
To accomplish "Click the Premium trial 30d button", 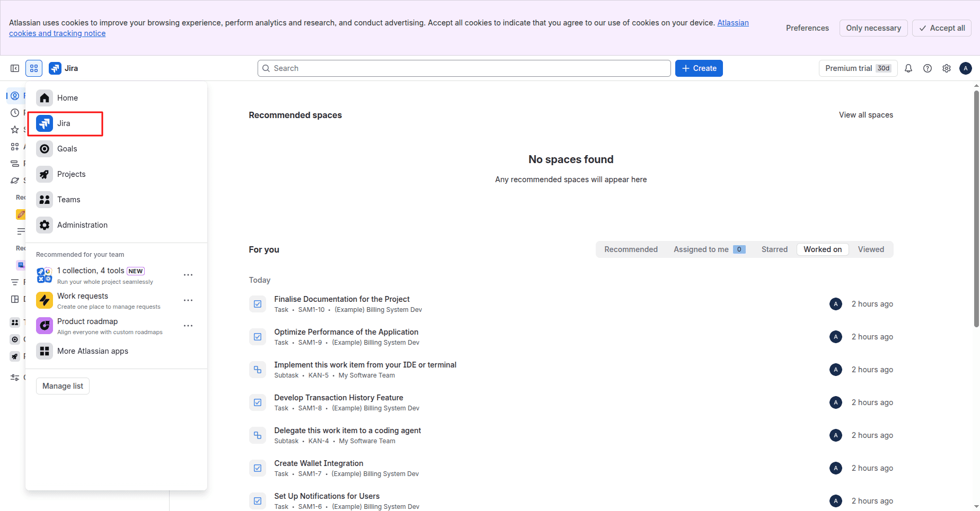I will tap(858, 68).
